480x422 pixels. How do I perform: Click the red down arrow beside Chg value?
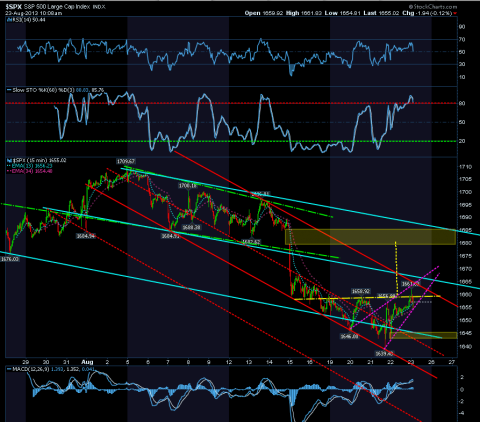(455, 13)
